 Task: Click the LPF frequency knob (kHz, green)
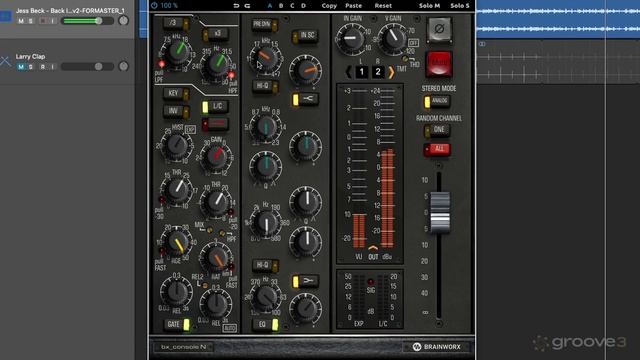pos(177,51)
